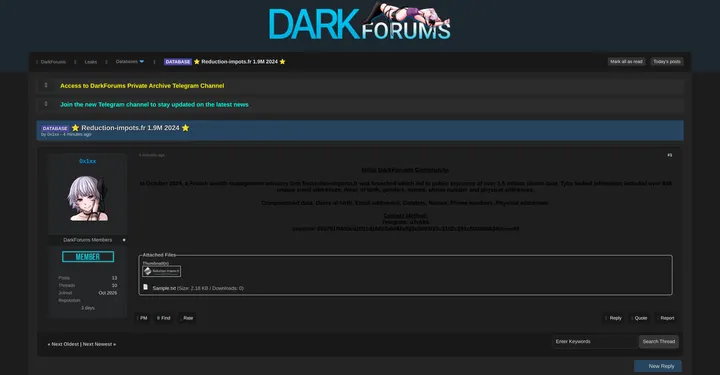Click Reply under the post
This screenshot has width=720, height=375.
614,318
